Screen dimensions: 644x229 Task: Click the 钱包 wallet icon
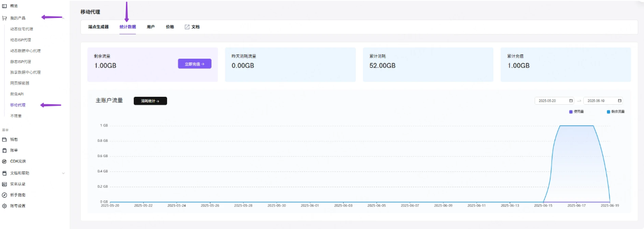tap(5, 140)
